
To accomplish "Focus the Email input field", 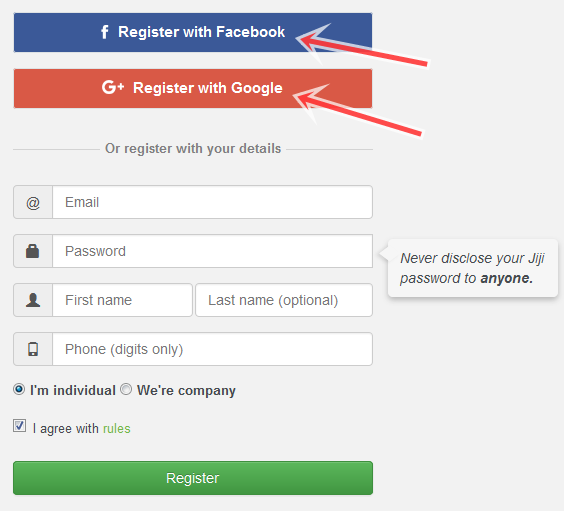I will coord(212,202).
